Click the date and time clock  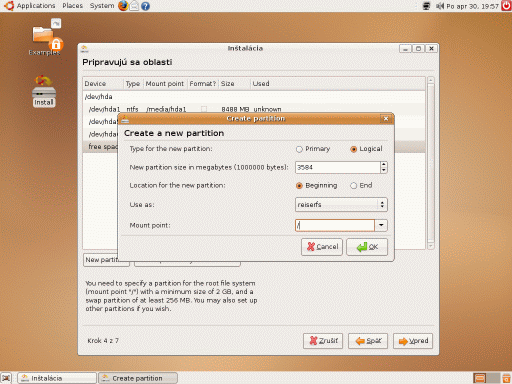[472, 6]
